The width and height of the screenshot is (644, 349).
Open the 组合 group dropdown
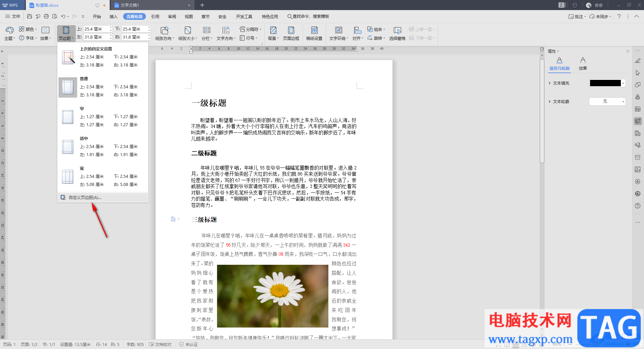(x=376, y=29)
